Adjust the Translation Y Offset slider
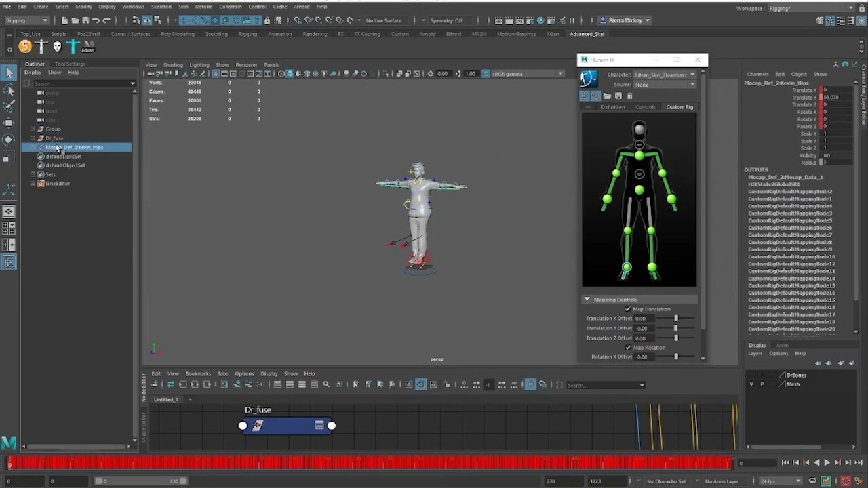868x488 pixels. [x=675, y=328]
